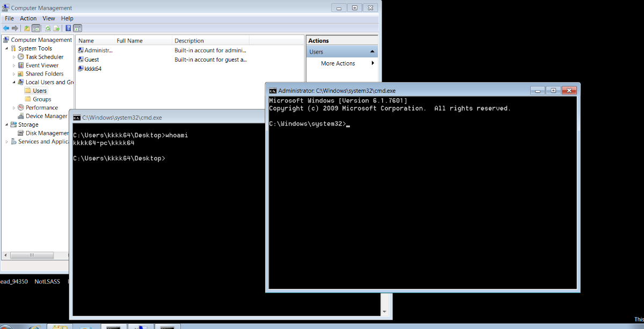
Task: Select the Users folder icon in tree
Action: (x=28, y=91)
